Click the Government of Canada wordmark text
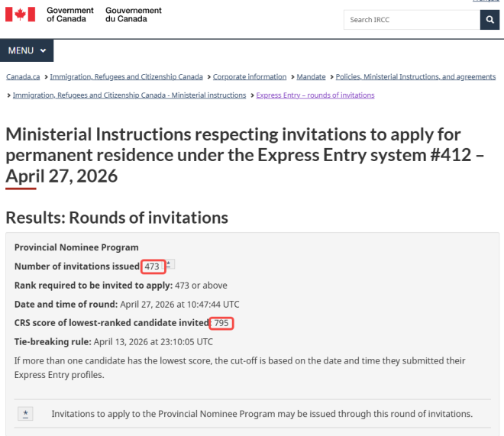The width and height of the screenshot is (504, 436). click(70, 15)
